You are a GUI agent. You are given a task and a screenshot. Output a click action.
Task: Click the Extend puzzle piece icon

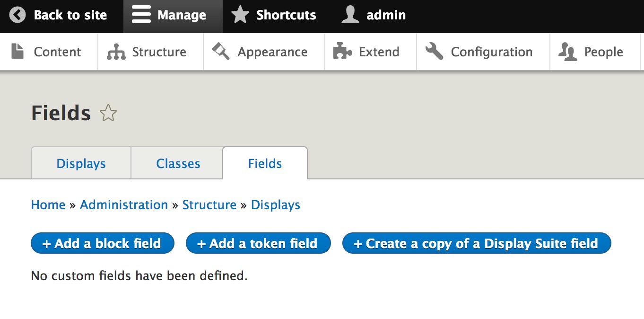coord(342,51)
